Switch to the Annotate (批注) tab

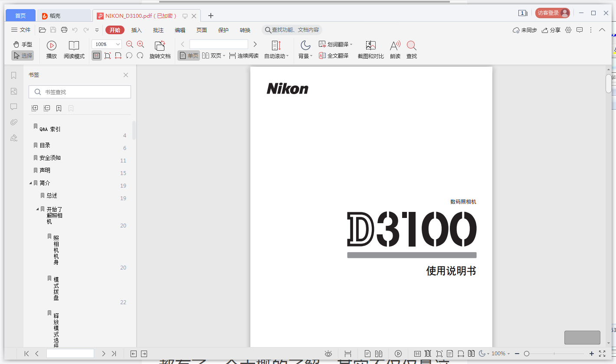[x=158, y=30]
